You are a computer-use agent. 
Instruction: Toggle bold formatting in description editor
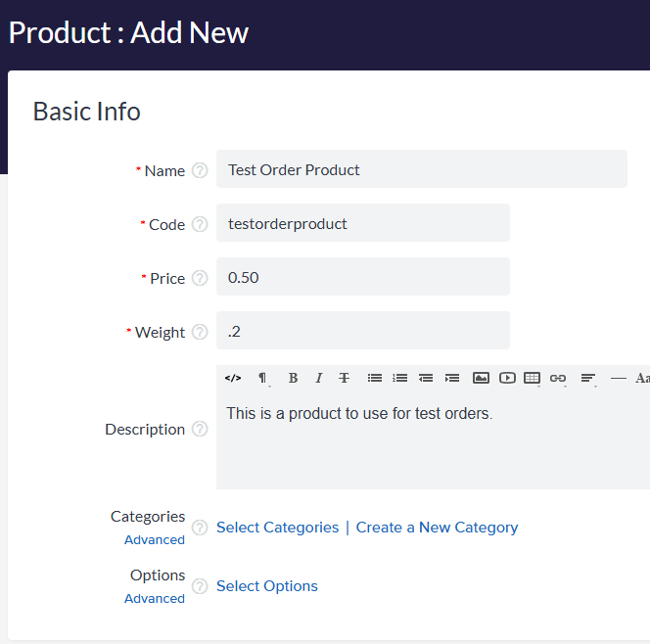[293, 378]
